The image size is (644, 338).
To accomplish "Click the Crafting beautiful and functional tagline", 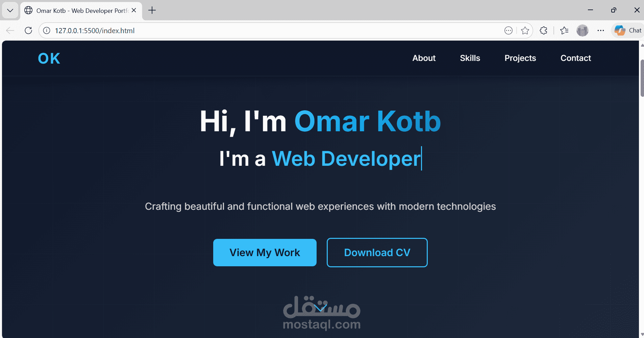I will click(x=320, y=206).
